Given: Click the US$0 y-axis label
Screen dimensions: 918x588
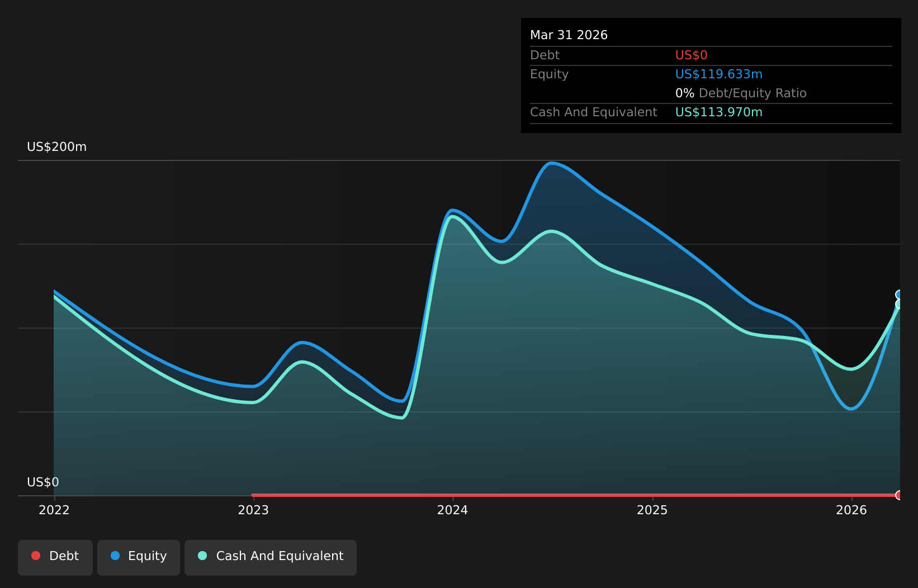Looking at the screenshot, I should tap(43, 482).
